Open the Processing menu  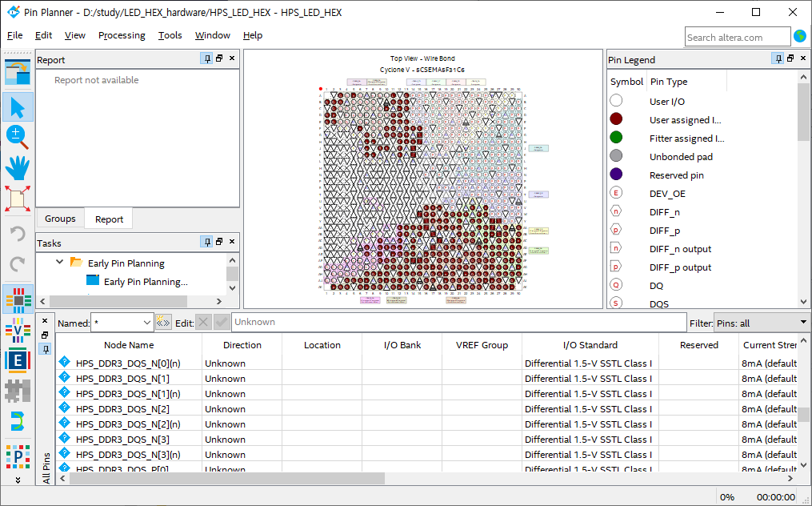122,35
